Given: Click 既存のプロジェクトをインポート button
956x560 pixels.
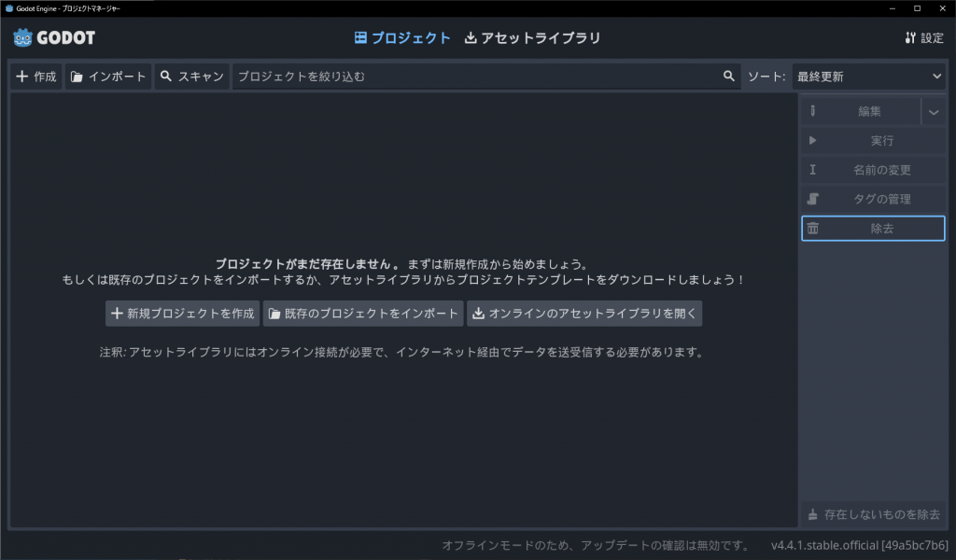Looking at the screenshot, I should 363,315.
